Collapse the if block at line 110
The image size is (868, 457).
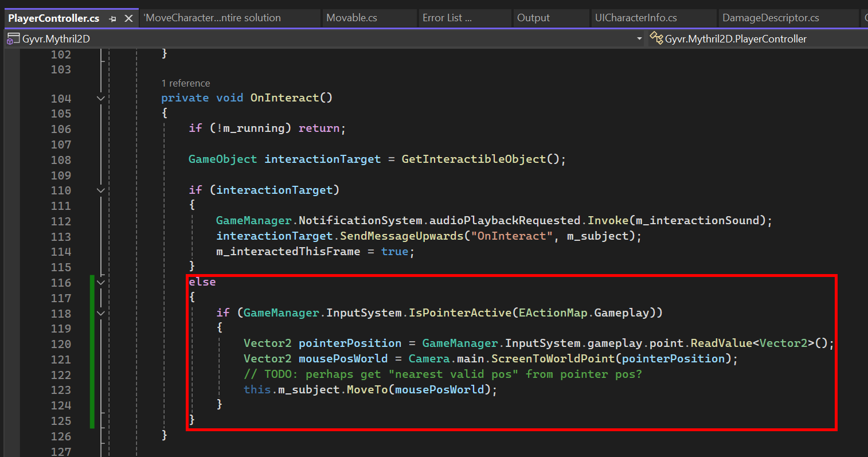tap(101, 190)
